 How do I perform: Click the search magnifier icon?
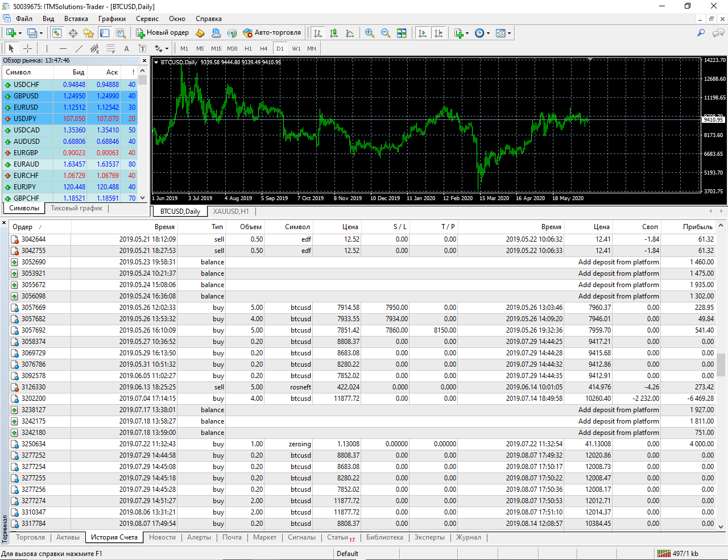coord(701,33)
